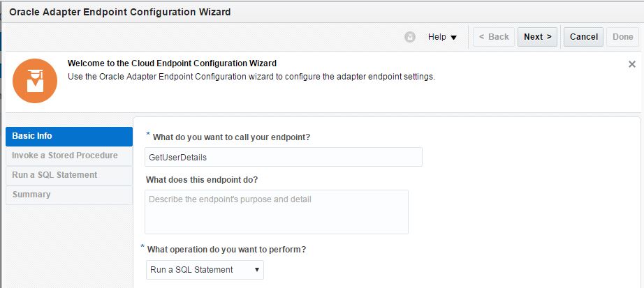
Task: Click the Help menu arrow
Action: [453, 38]
